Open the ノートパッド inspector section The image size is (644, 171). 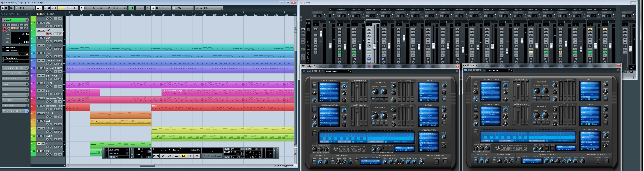[x=15, y=105]
